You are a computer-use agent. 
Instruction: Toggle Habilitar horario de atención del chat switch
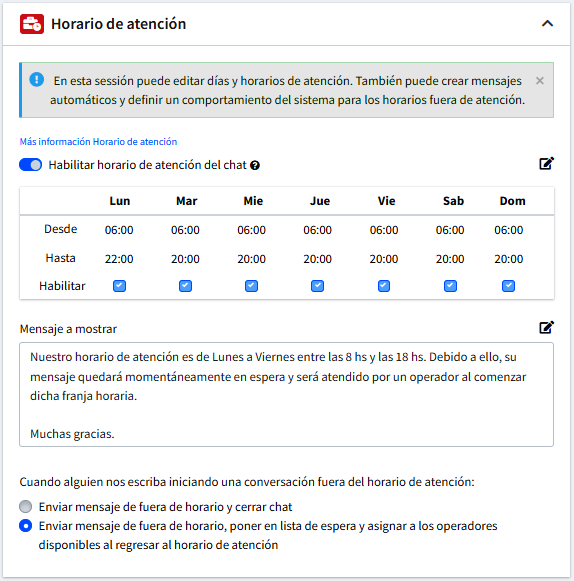pyautogui.click(x=30, y=165)
